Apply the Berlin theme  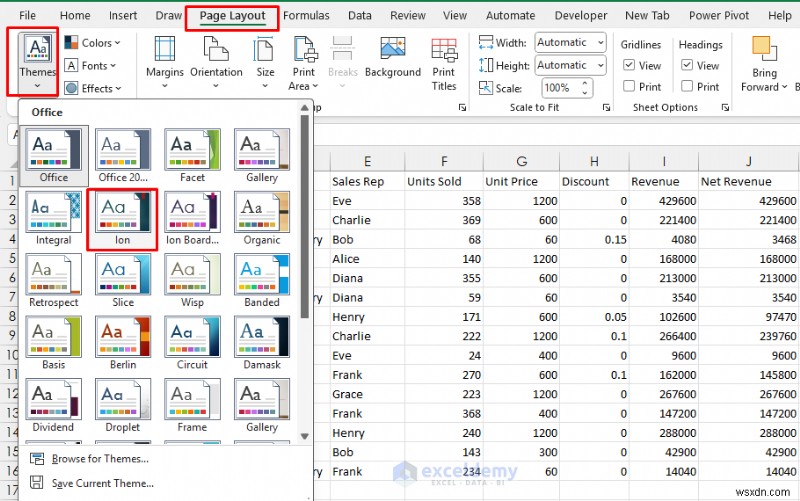tap(123, 343)
